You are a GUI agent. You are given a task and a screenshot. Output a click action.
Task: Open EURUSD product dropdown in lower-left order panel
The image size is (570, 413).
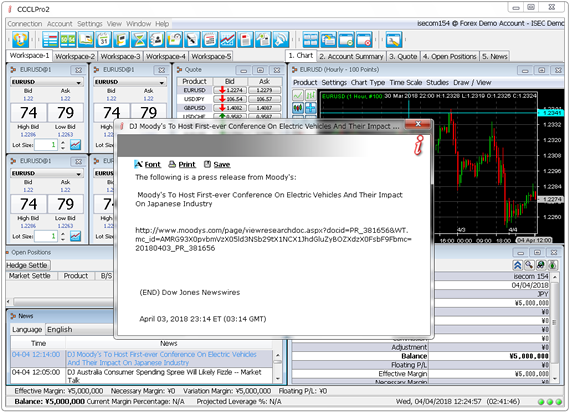47,173
